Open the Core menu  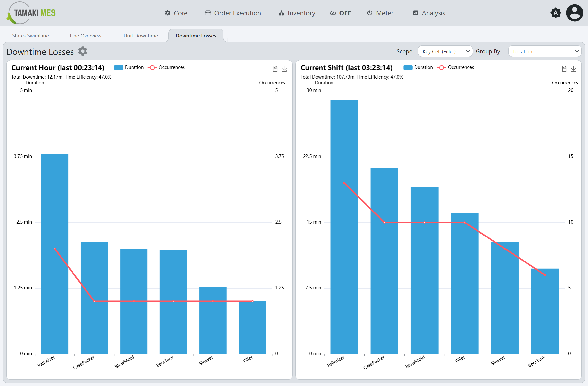(176, 13)
